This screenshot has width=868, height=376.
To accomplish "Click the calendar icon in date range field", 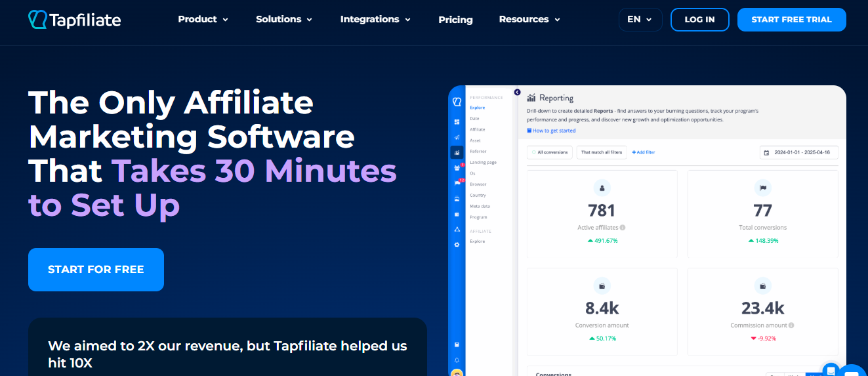I will (x=766, y=152).
